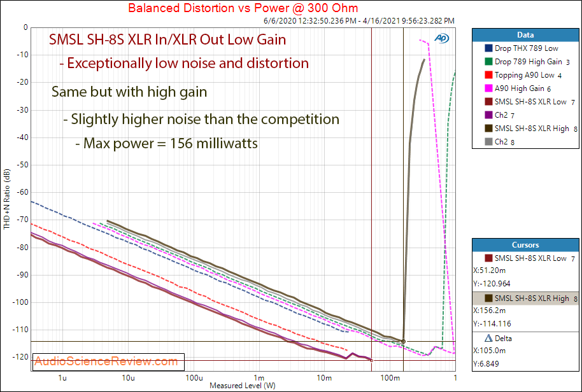582x392 pixels.
Task: Click the Measured Level (W) axis label
Action: pos(243,386)
